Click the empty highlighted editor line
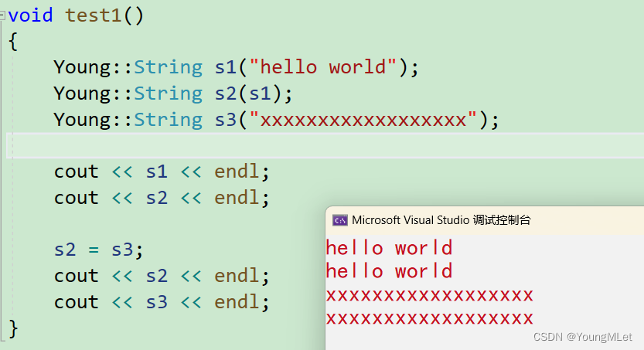This screenshot has height=350, width=644. (325, 146)
